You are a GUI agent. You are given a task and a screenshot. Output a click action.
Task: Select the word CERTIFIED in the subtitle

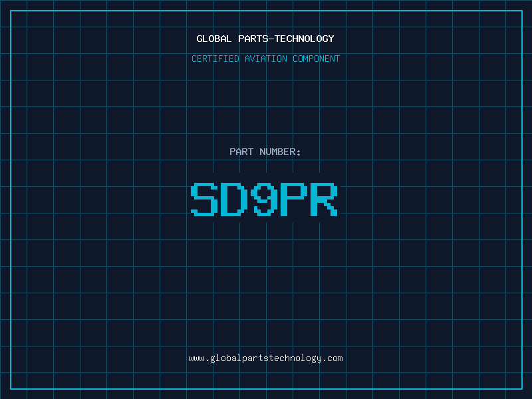(x=215, y=59)
